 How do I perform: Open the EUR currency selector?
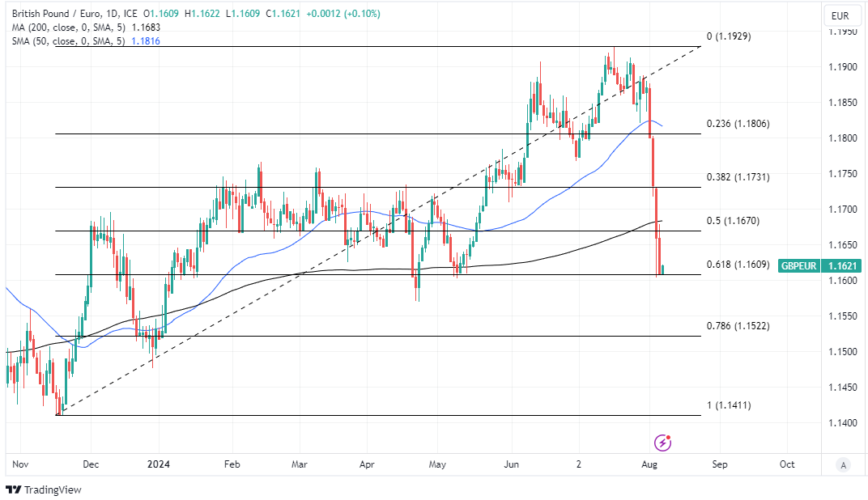click(x=840, y=15)
